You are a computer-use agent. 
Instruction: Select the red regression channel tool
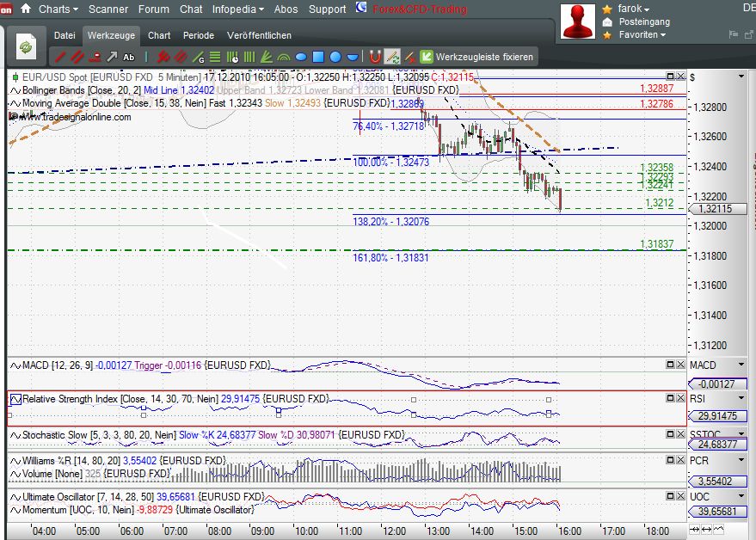[x=181, y=57]
